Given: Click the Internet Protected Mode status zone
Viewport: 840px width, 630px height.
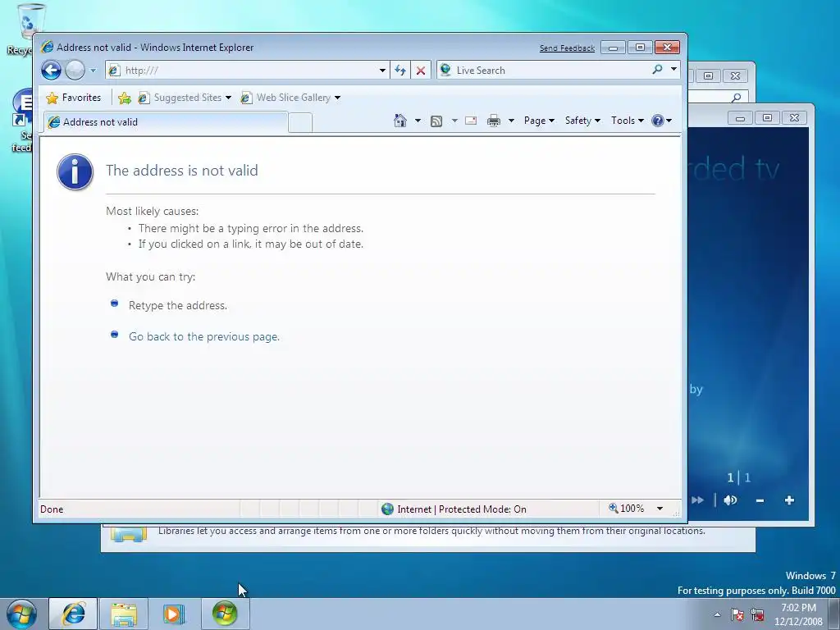Looking at the screenshot, I should 454,509.
